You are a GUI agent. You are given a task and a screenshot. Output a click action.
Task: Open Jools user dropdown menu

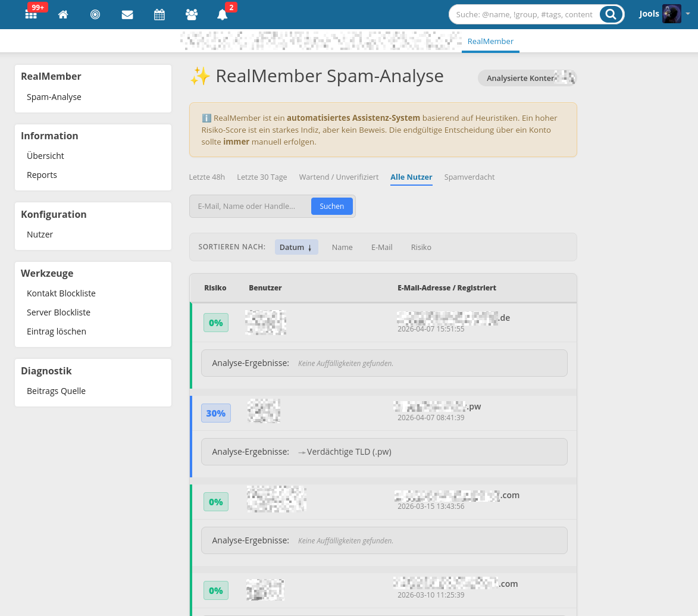[665, 14]
